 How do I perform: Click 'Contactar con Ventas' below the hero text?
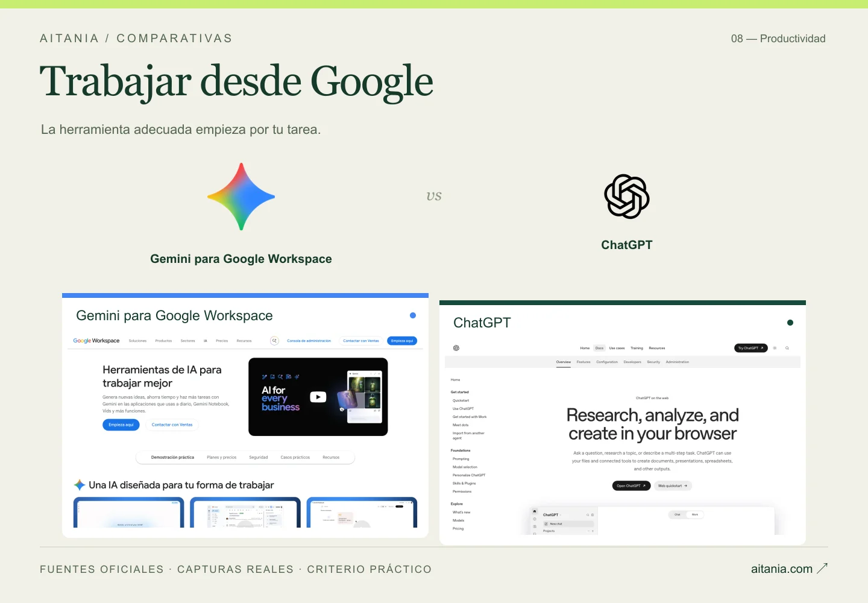click(x=172, y=425)
